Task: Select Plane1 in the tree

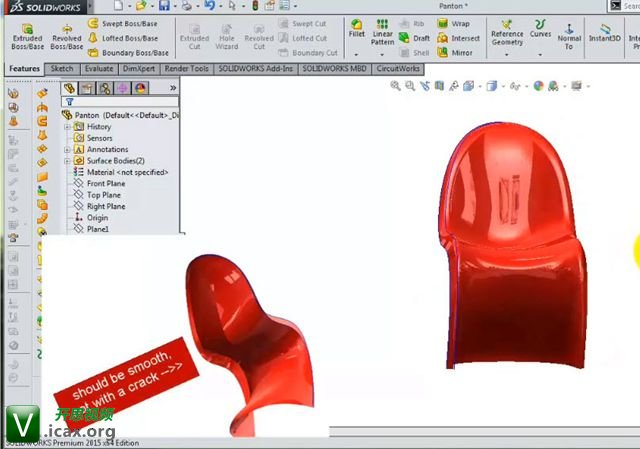Action: pyautogui.click(x=91, y=229)
